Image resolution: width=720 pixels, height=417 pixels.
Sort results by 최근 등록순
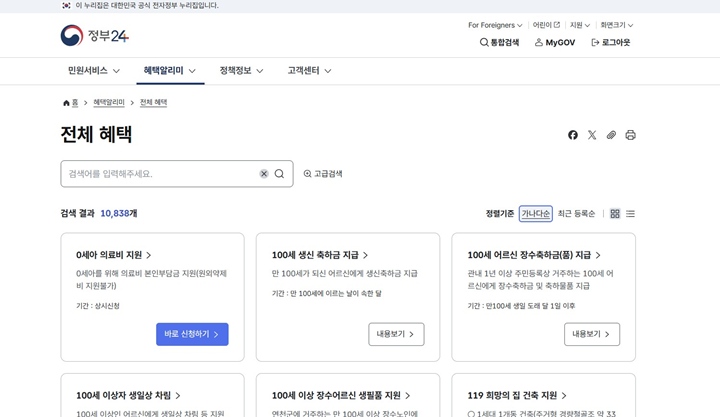576,214
